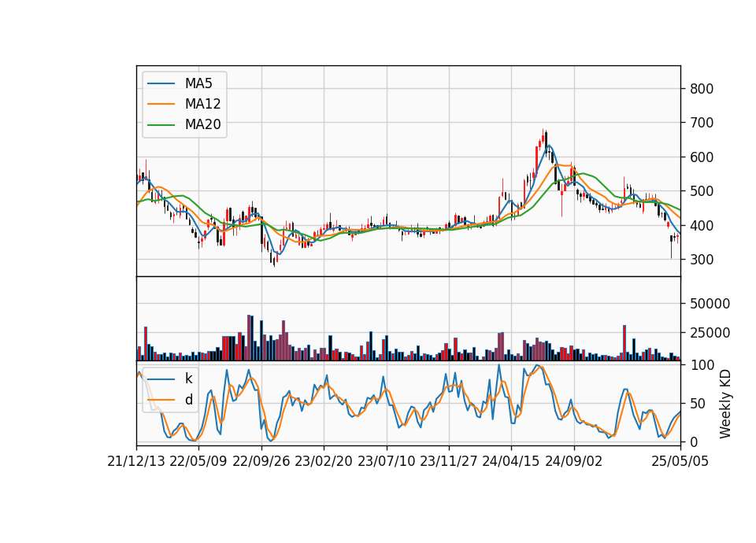This screenshot has width=756, height=543.
Task: Click the d legend label
Action: [x=189, y=400]
